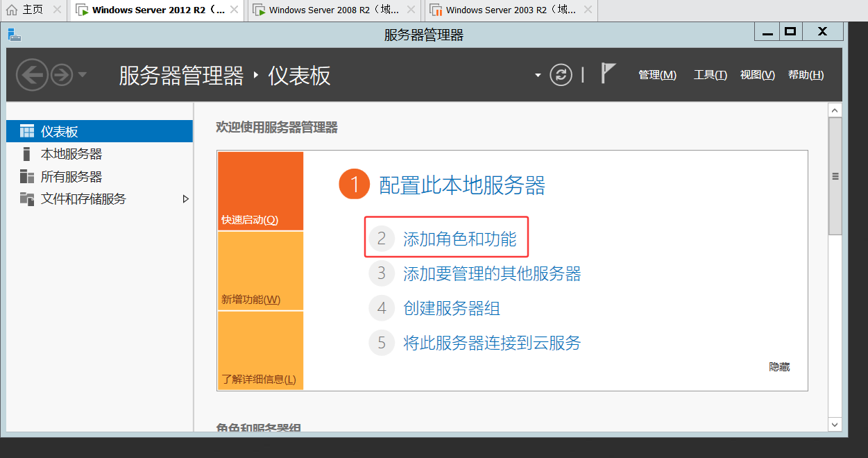Switch to Windows Server 2012 R2 tab

tap(158, 10)
